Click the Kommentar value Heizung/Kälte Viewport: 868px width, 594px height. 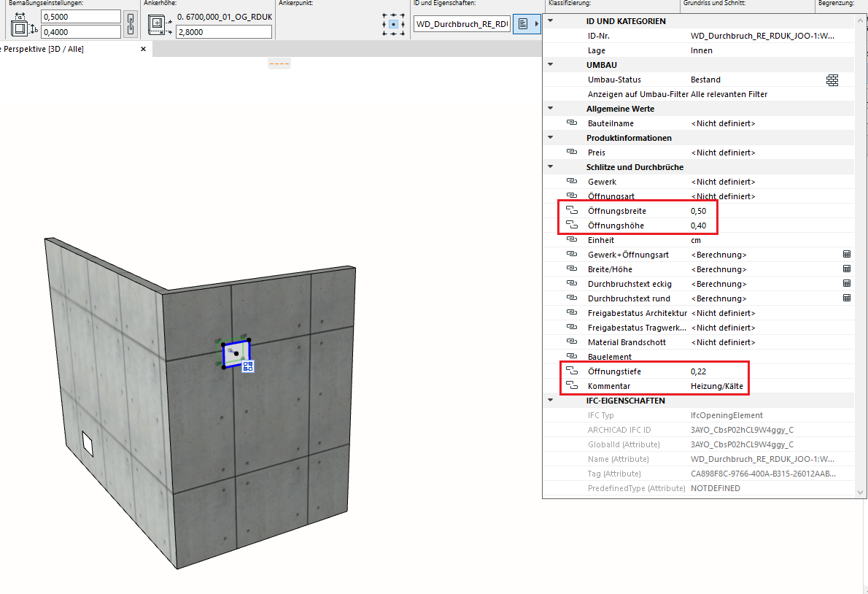[716, 386]
